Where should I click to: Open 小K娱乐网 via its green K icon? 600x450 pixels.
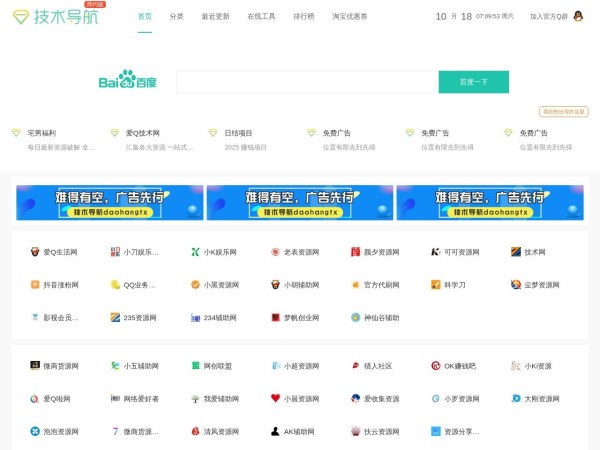coord(195,252)
